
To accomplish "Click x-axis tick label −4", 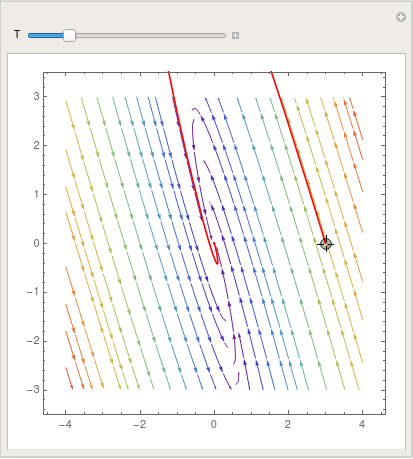I will [65, 424].
